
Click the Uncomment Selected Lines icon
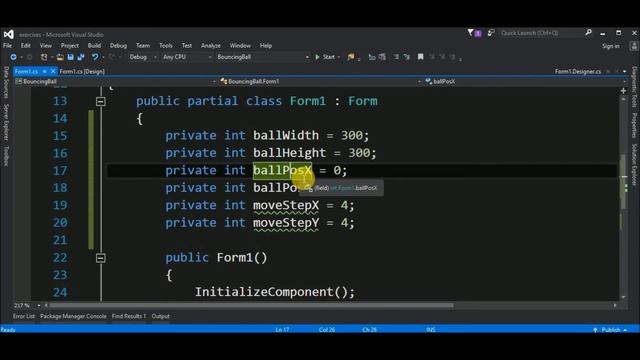(382, 57)
